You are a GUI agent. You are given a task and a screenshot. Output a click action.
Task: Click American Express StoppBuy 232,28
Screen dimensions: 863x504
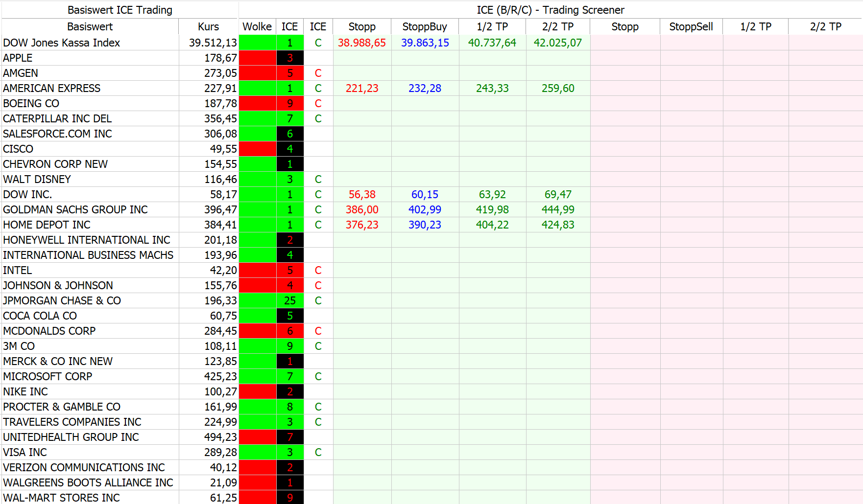pos(425,88)
